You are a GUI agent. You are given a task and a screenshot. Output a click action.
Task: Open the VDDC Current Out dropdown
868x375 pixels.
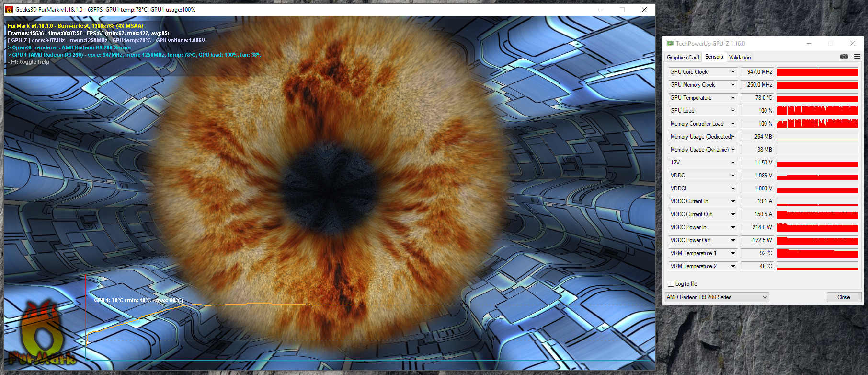click(733, 214)
